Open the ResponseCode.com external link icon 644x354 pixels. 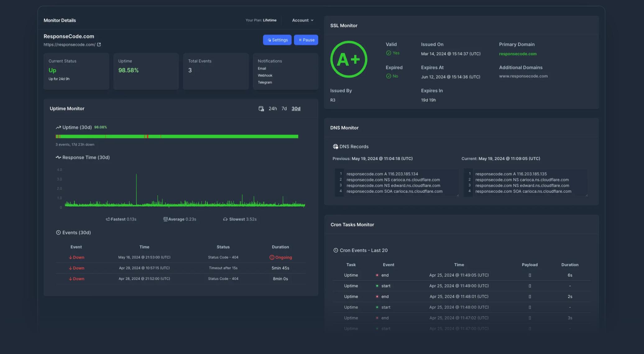[x=99, y=44]
